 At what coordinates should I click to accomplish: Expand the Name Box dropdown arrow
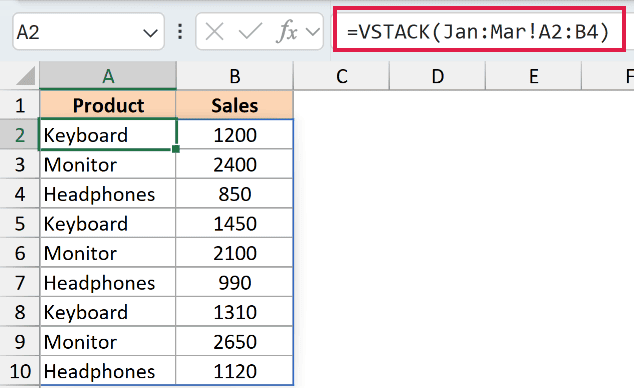(x=150, y=33)
